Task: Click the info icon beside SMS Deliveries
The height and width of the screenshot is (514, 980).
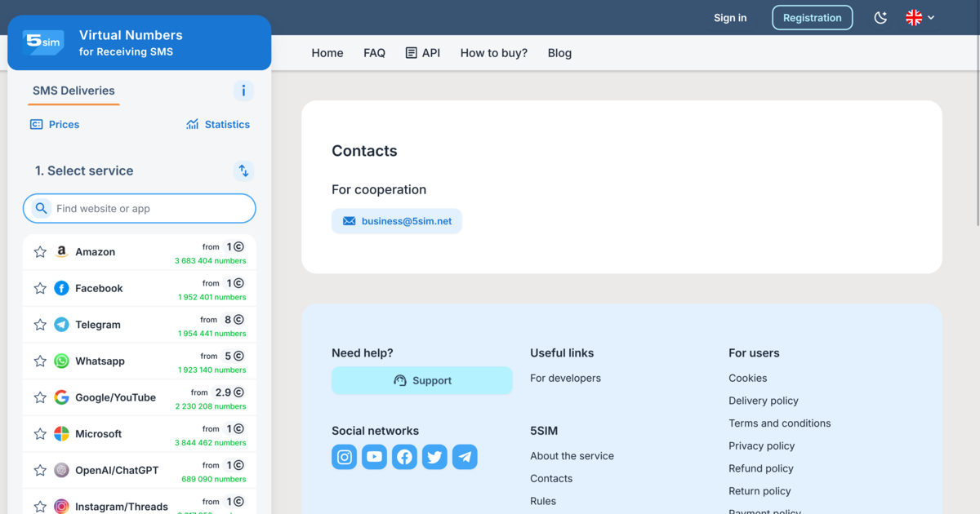Action: coord(243,91)
